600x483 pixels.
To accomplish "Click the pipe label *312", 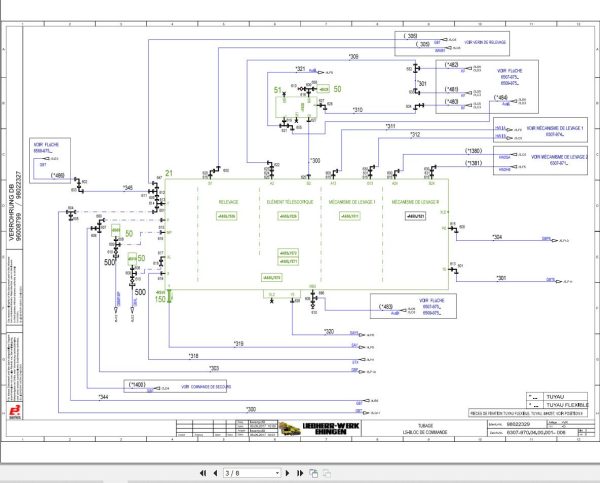I will (415, 134).
